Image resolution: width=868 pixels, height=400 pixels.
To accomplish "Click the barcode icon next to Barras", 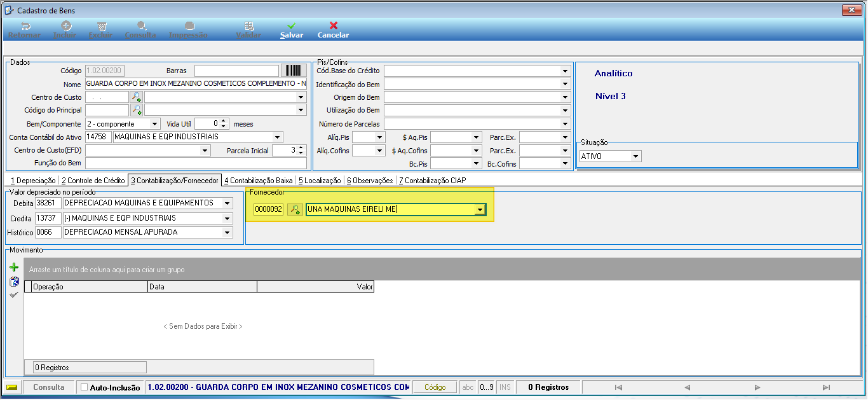I will [x=294, y=71].
